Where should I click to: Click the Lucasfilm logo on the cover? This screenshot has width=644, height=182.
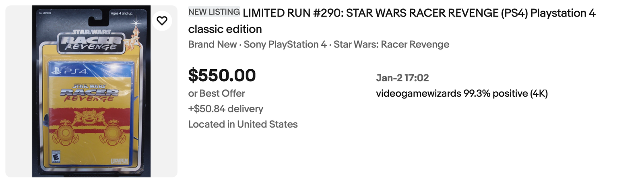(119, 161)
